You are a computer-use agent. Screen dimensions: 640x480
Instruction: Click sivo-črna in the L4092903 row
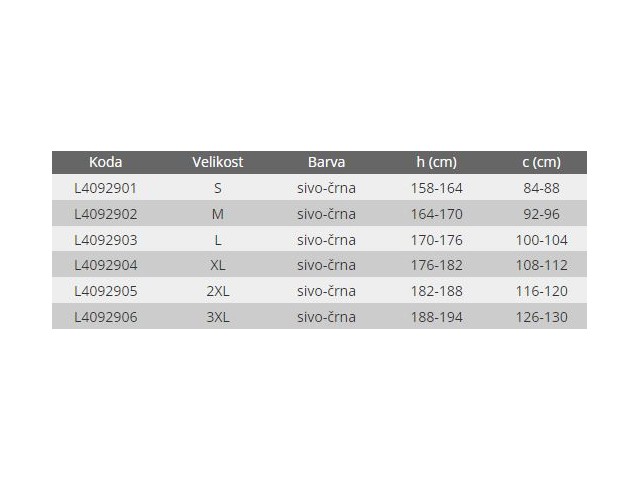point(326,239)
